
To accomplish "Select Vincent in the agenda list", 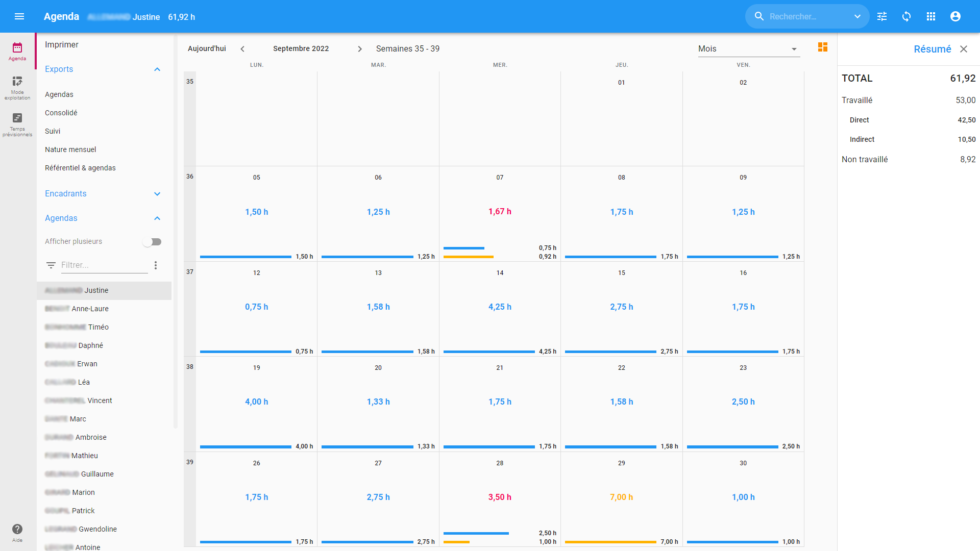I will (x=104, y=400).
